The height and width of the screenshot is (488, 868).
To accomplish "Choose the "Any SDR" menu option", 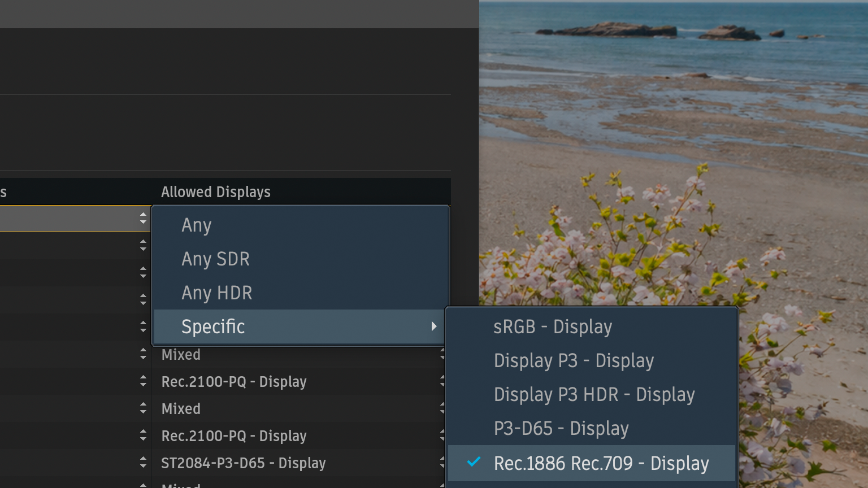I will click(215, 259).
